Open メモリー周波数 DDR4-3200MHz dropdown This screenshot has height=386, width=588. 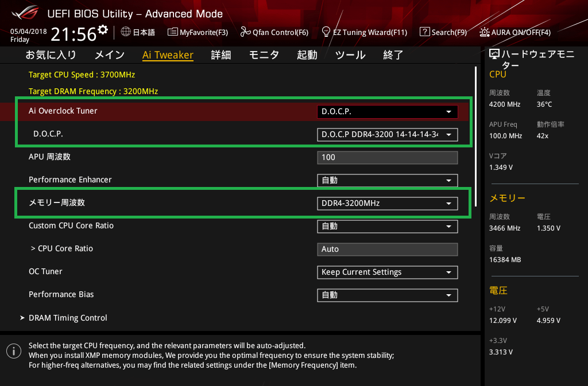[388, 203]
